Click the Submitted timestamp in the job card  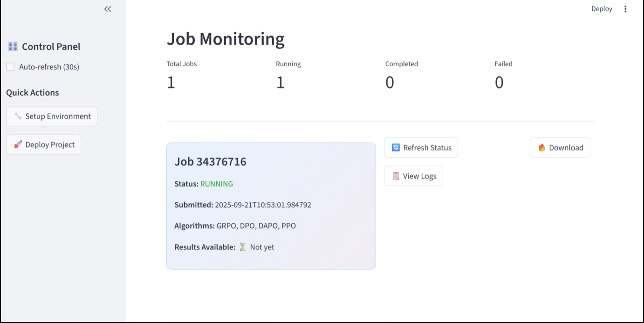click(x=263, y=205)
